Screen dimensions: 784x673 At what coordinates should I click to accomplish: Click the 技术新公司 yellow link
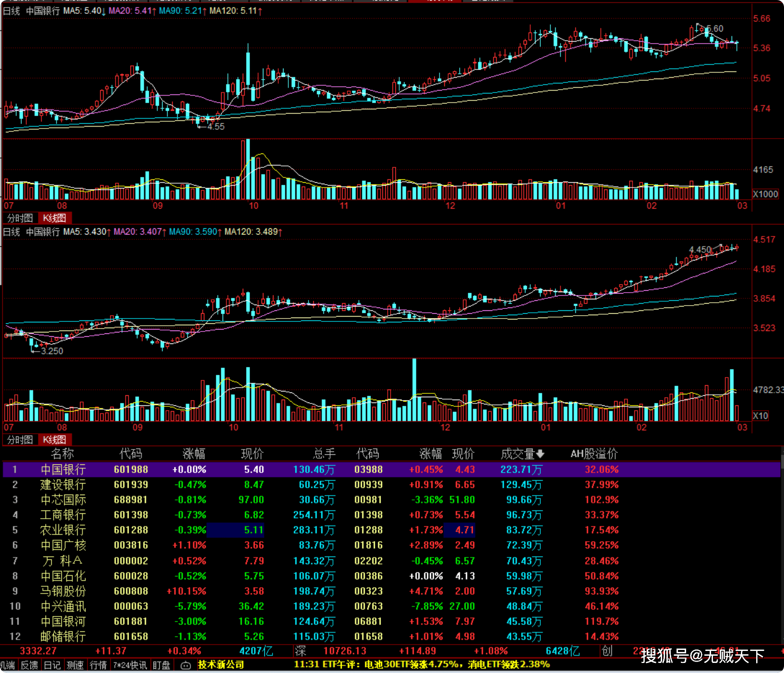pyautogui.click(x=221, y=665)
